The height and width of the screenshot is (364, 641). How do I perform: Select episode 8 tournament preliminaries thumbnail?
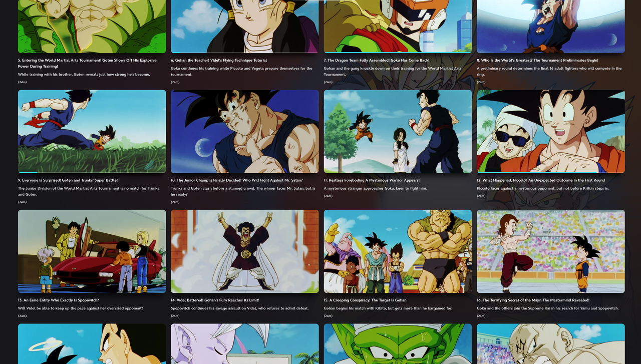pos(550,26)
